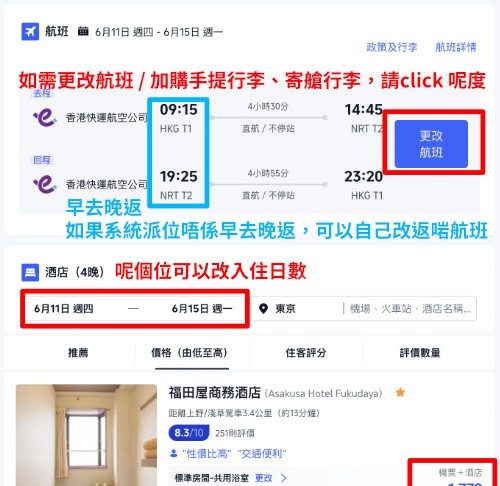
Task: Click the blue airplane flight icon
Action: [30, 32]
